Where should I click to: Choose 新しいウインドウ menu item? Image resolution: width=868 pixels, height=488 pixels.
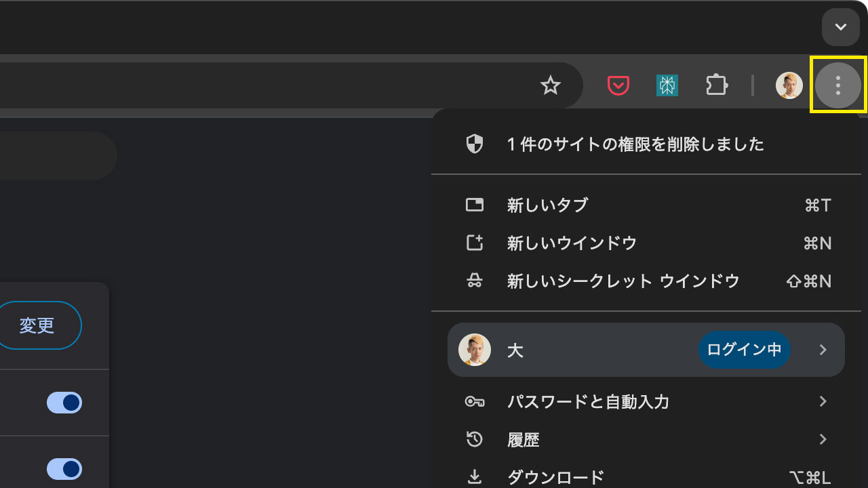(x=572, y=243)
